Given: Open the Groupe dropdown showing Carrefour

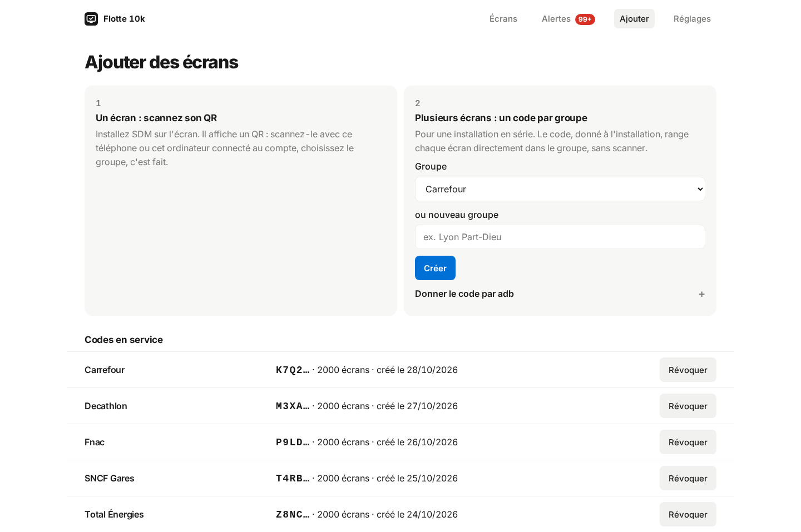Looking at the screenshot, I should (x=560, y=189).
